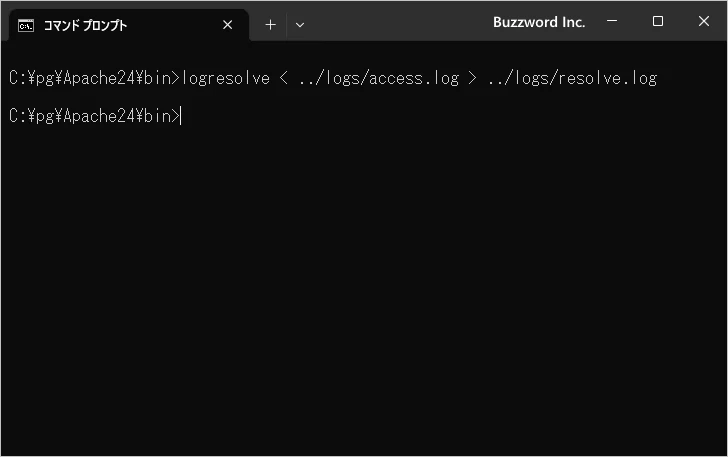This screenshot has height=457, width=728.
Task: Open a new tab with the plus button
Action: (270, 25)
